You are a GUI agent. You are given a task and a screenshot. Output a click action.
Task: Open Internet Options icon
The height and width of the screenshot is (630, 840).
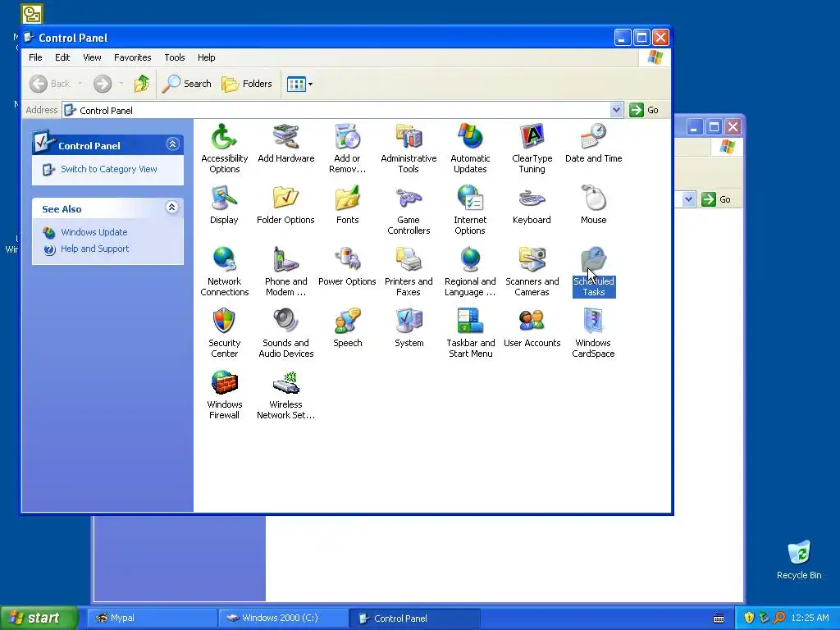470,210
